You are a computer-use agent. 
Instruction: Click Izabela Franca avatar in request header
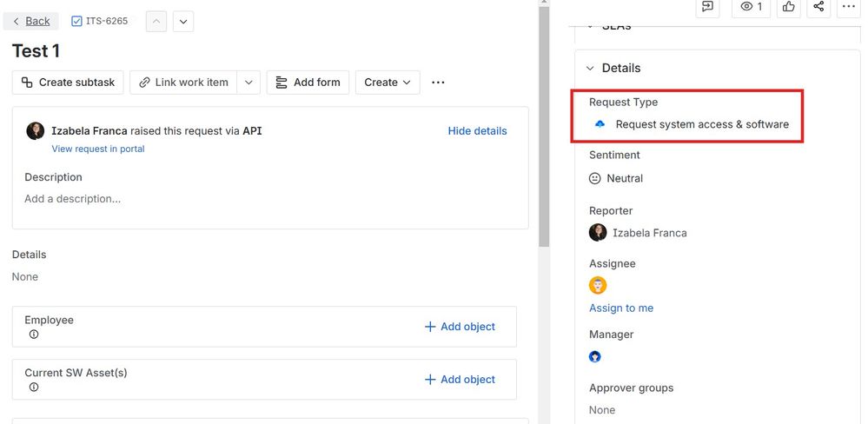(36, 131)
